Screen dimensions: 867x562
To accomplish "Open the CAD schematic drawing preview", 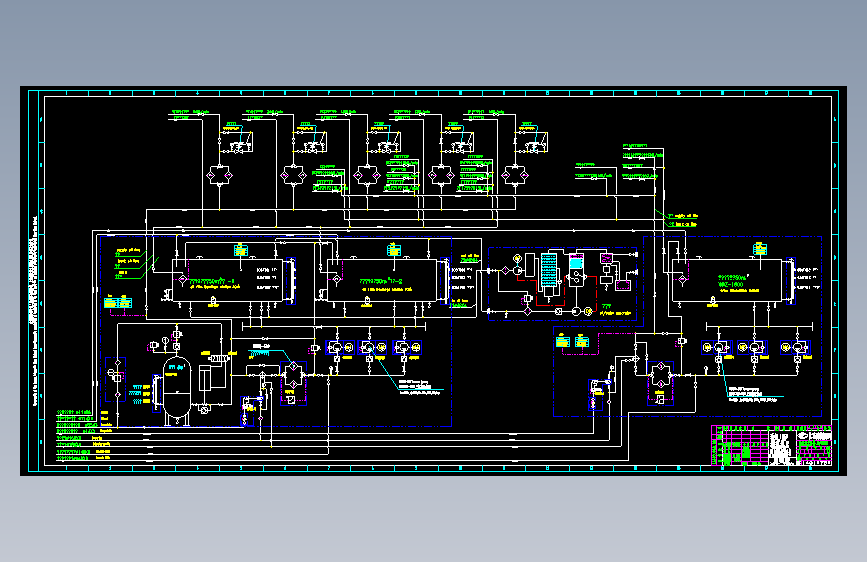I will pyautogui.click(x=434, y=280).
